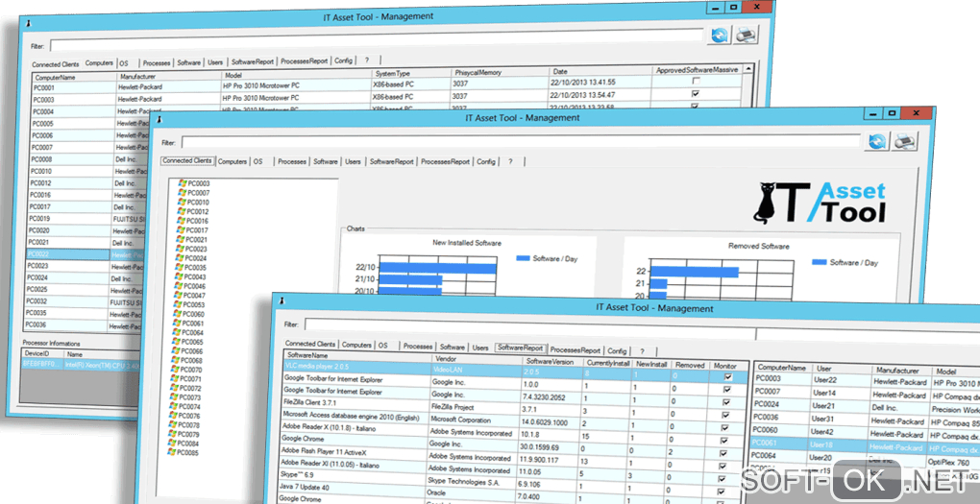Click printer icon in the rearmost window
This screenshot has height=504, width=980.
pos(747,36)
